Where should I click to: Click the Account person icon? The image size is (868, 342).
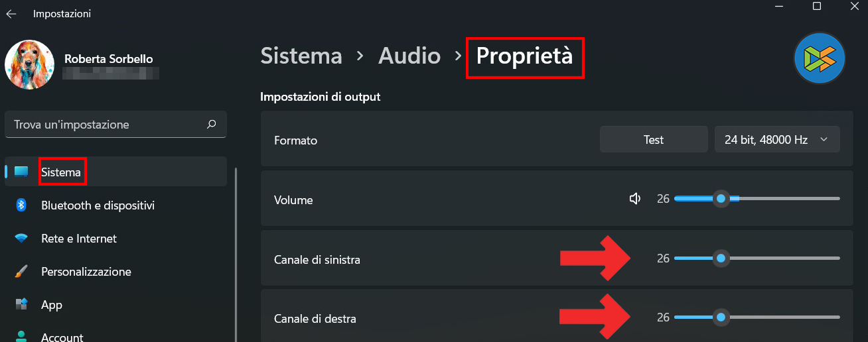point(21,337)
